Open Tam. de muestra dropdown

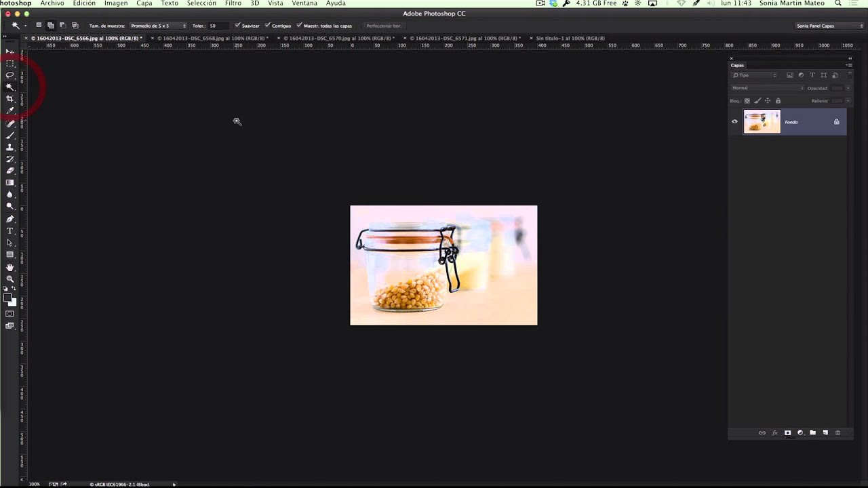click(158, 26)
